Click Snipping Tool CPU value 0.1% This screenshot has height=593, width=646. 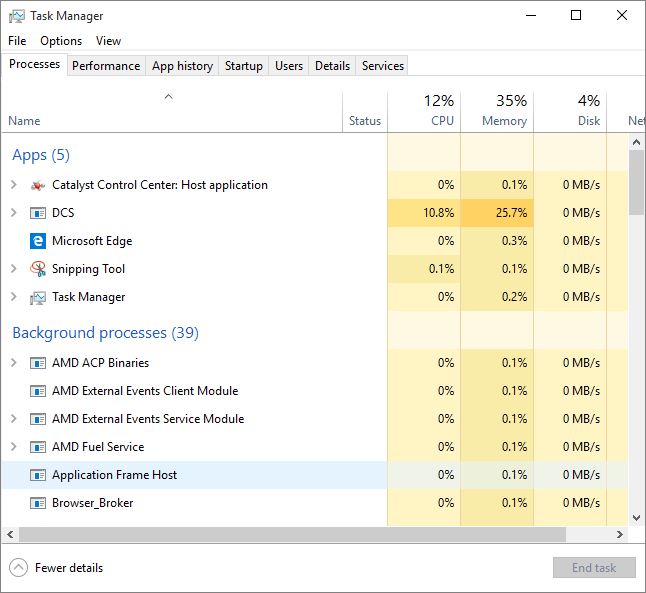tap(441, 269)
